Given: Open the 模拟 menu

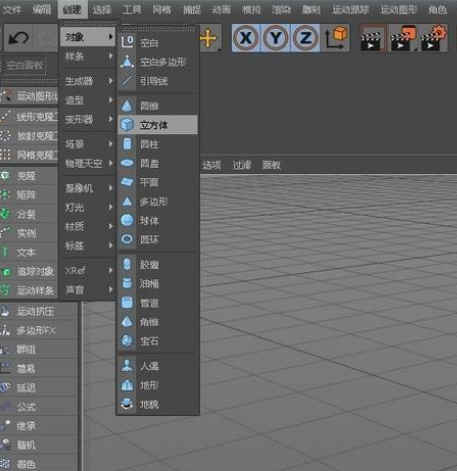Looking at the screenshot, I should 251,10.
